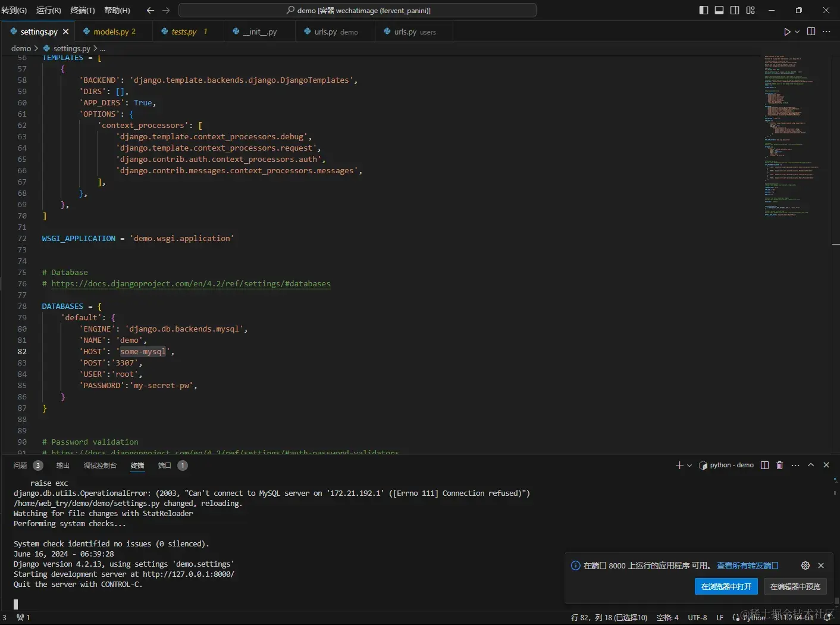The height and width of the screenshot is (625, 840).
Task: Open the 终端(T) menu
Action: tap(83, 10)
